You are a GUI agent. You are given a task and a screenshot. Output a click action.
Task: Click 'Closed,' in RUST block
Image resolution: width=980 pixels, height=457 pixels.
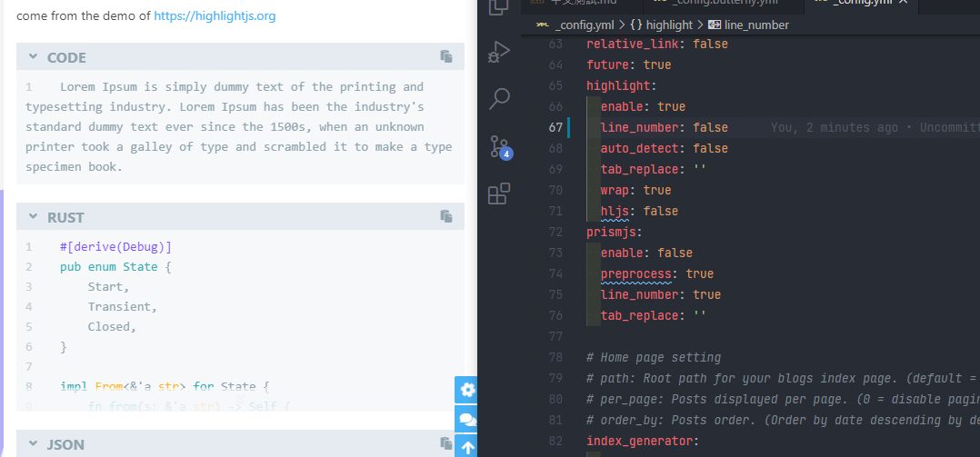click(112, 327)
